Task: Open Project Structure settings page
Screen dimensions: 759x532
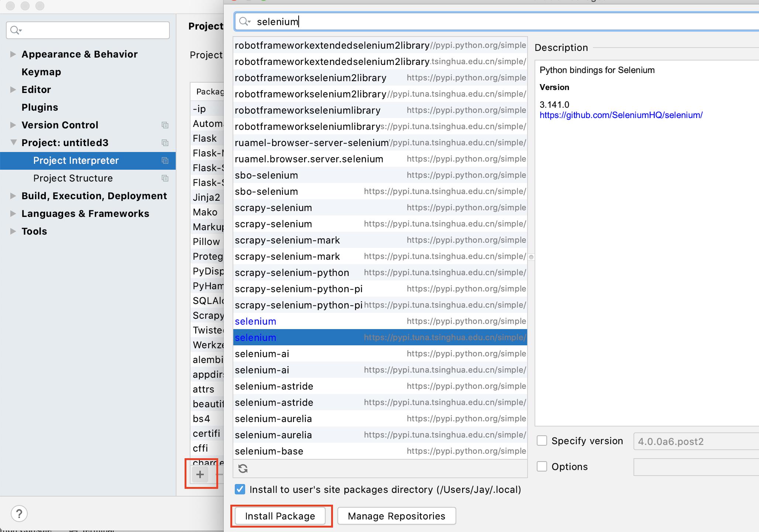Action: click(x=73, y=178)
